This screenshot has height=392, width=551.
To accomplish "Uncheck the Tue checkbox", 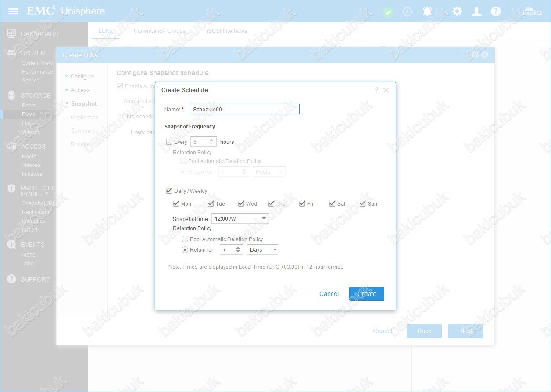I will 211,203.
